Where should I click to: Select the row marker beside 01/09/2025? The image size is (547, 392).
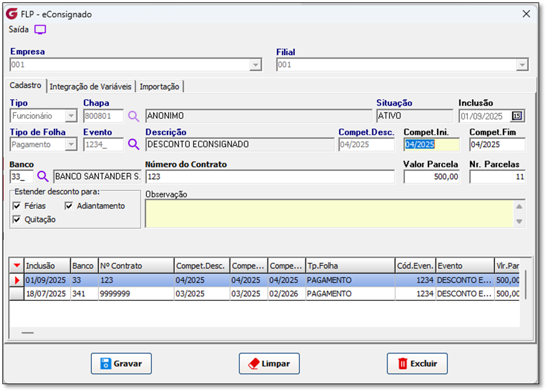[x=16, y=280]
